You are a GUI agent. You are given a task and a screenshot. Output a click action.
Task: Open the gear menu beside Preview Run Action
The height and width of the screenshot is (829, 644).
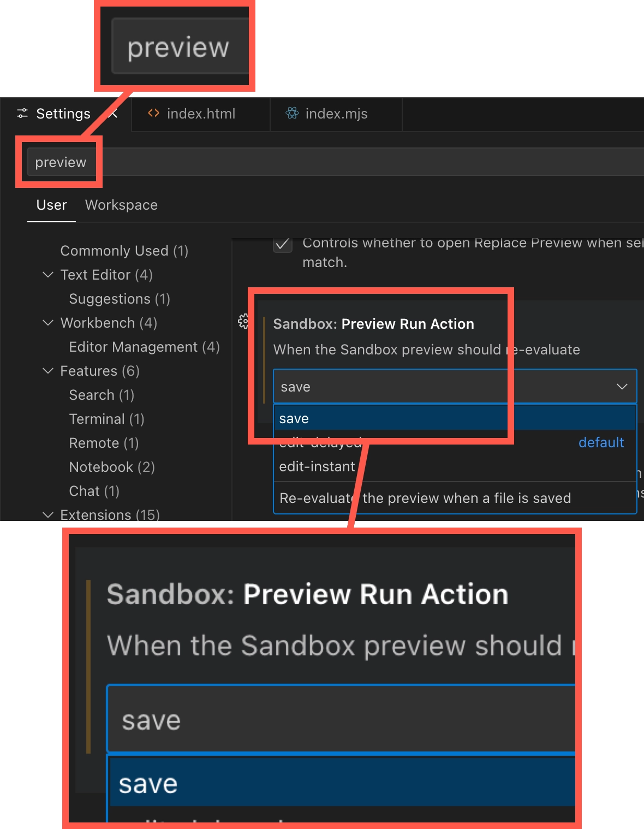244,322
